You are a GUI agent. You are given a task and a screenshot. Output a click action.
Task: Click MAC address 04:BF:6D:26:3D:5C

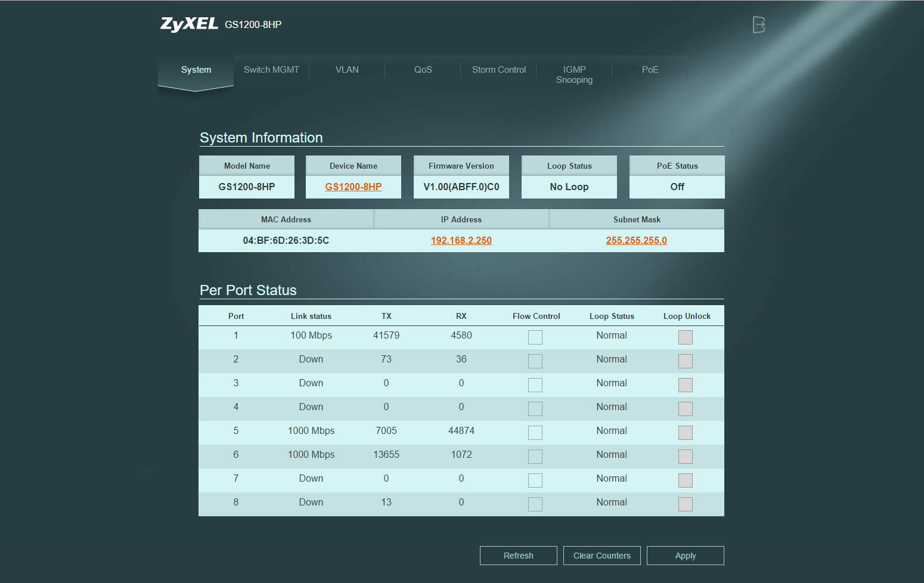(286, 240)
